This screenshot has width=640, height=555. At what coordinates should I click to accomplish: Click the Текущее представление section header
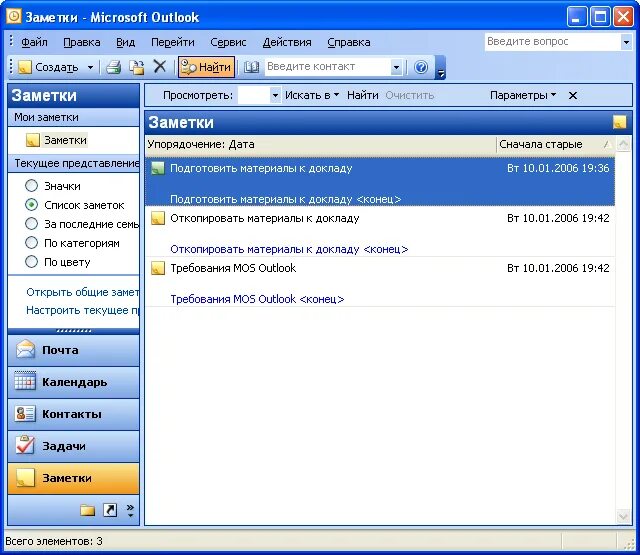(73, 163)
